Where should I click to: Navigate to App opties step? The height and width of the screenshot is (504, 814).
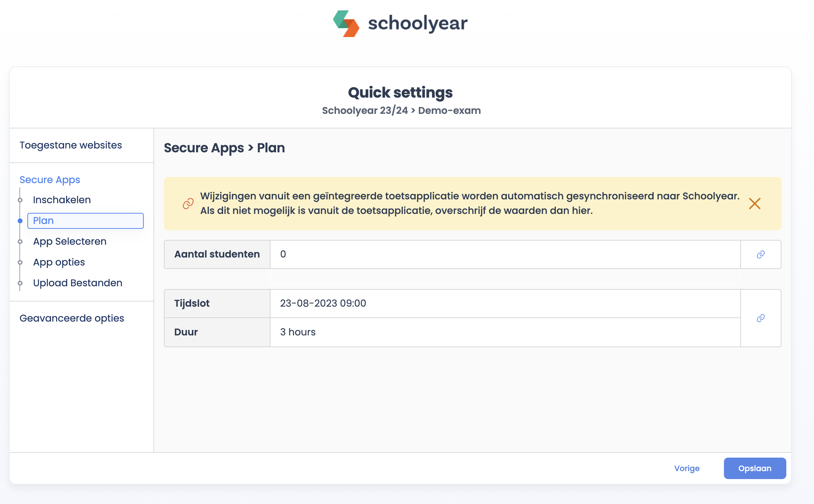click(59, 262)
